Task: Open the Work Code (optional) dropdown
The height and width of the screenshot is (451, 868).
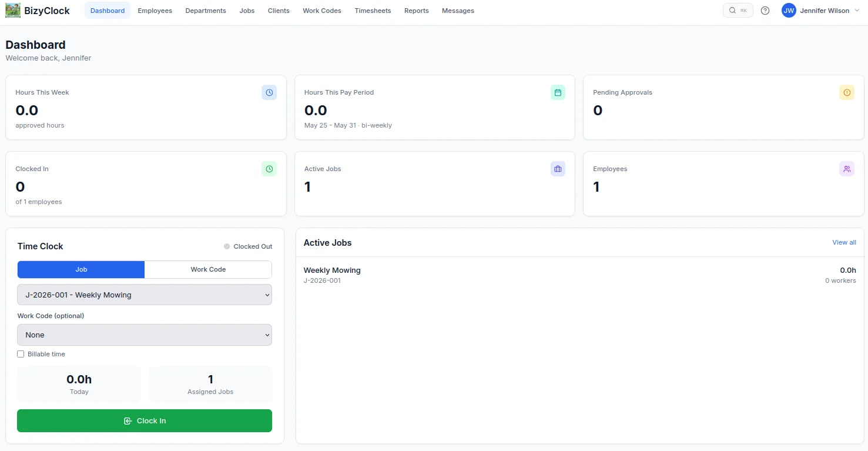Action: pos(145,335)
